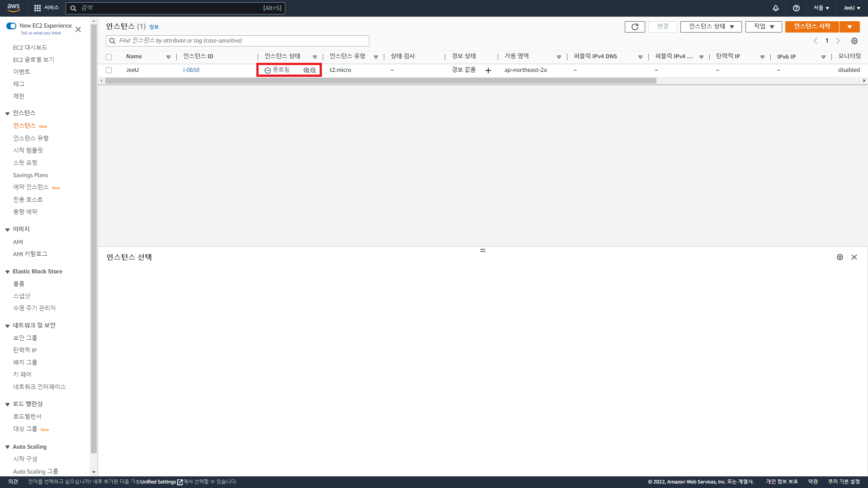868x488 pixels.
Task: Check the JeeU instance row checkbox
Action: tap(108, 70)
